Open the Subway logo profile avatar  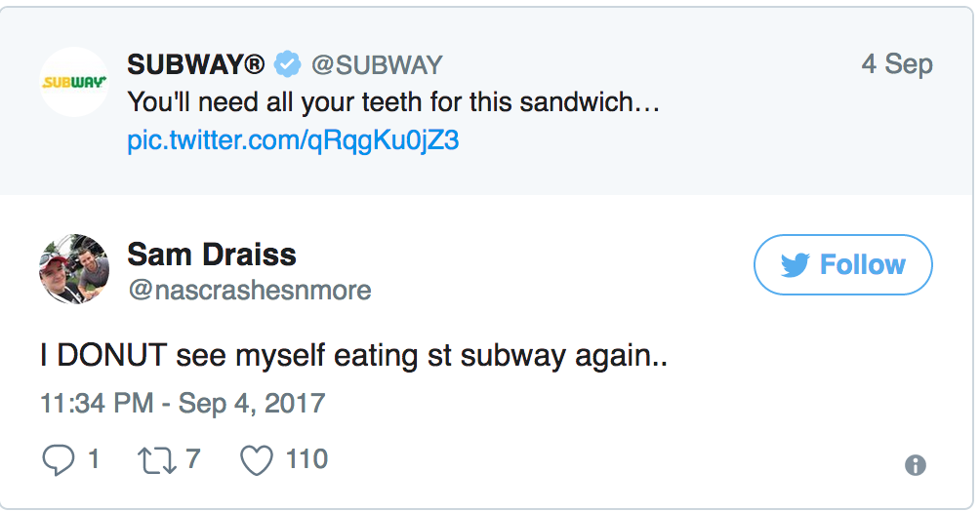(x=73, y=82)
